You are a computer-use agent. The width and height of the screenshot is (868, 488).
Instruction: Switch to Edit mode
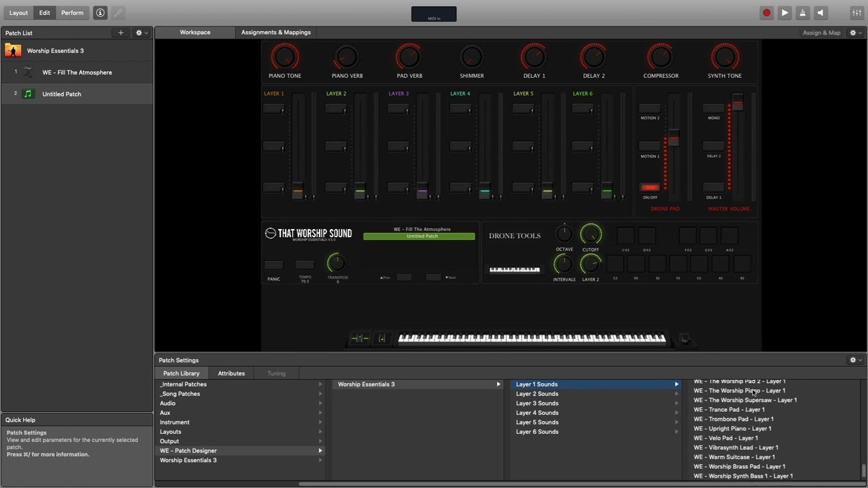pyautogui.click(x=44, y=13)
